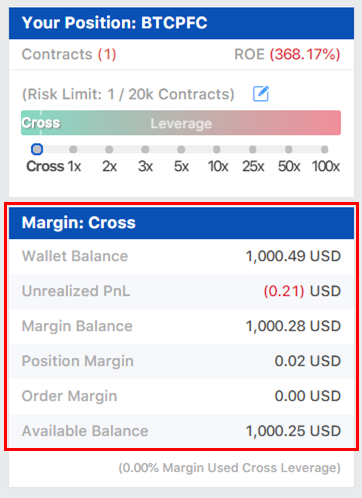Set leverage slider to 2x
This screenshot has width=362, height=498.
pos(109,149)
